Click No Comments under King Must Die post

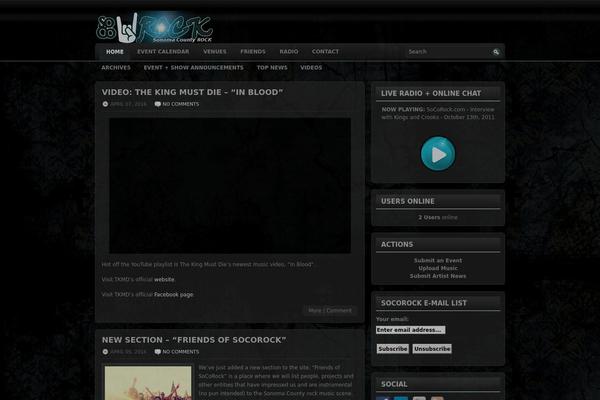tap(181, 104)
